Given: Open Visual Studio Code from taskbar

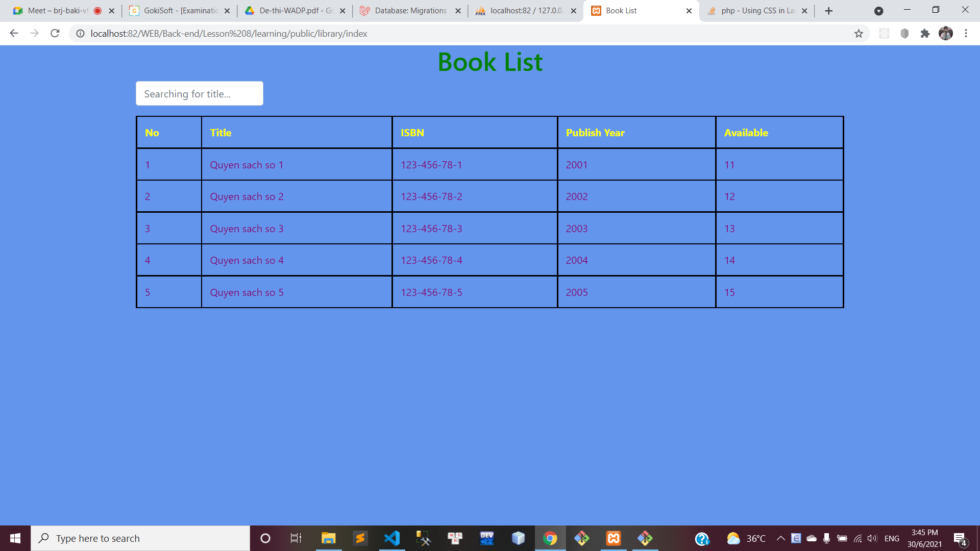Looking at the screenshot, I should click(392, 538).
